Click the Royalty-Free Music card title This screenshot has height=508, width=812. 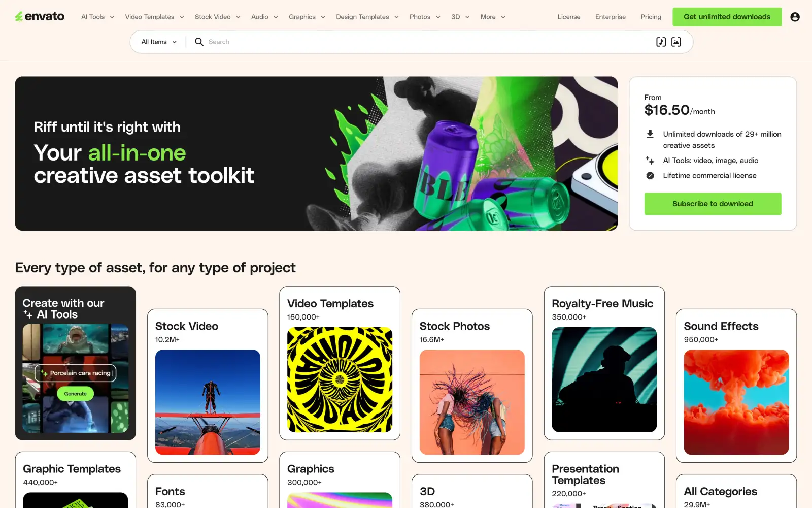[x=602, y=303]
